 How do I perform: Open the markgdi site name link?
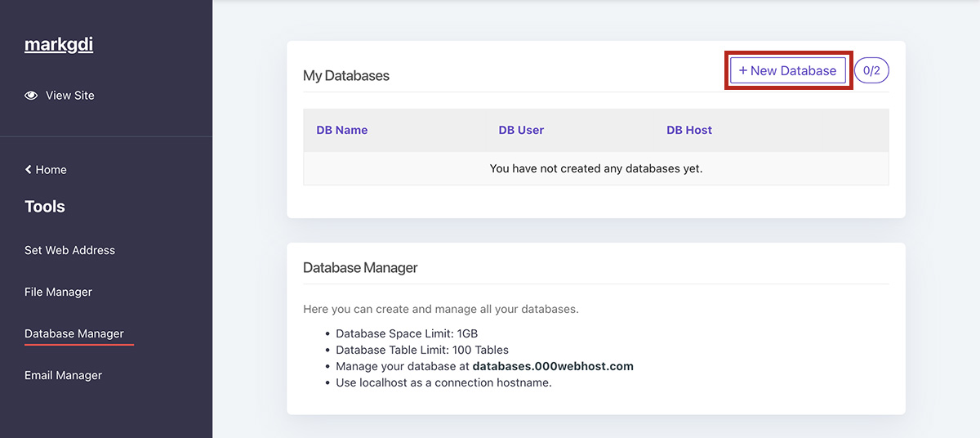pyautogui.click(x=59, y=45)
